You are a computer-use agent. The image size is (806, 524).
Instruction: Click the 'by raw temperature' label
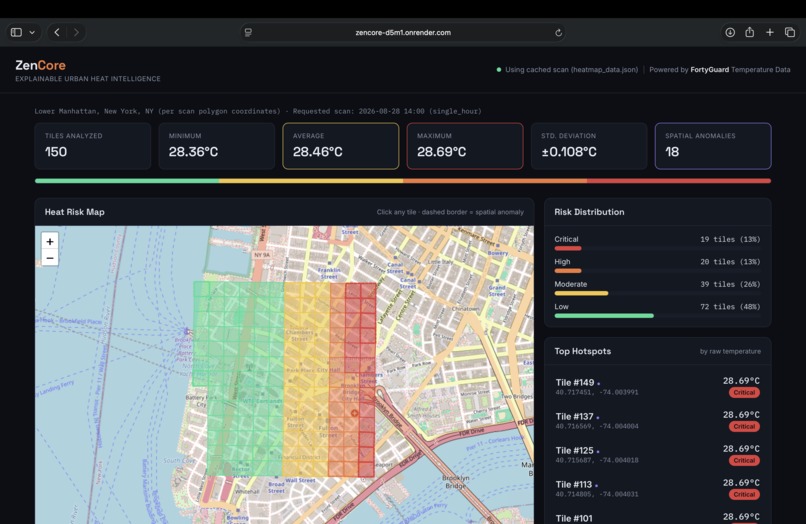tap(730, 351)
